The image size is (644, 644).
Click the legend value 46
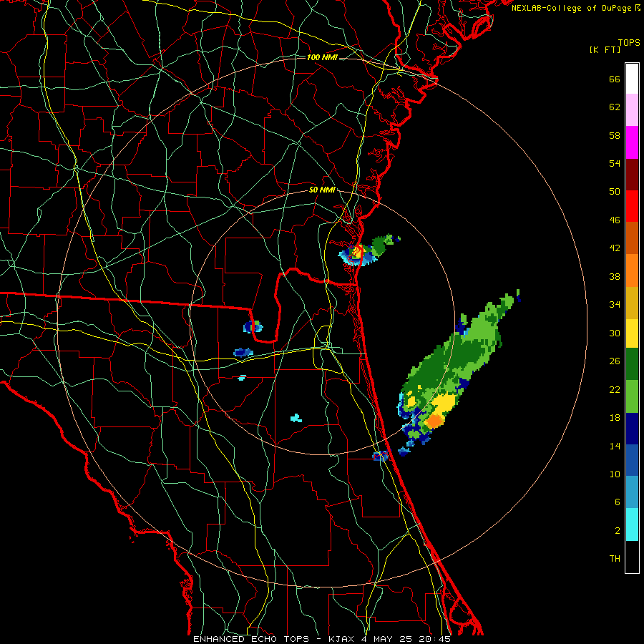point(615,220)
